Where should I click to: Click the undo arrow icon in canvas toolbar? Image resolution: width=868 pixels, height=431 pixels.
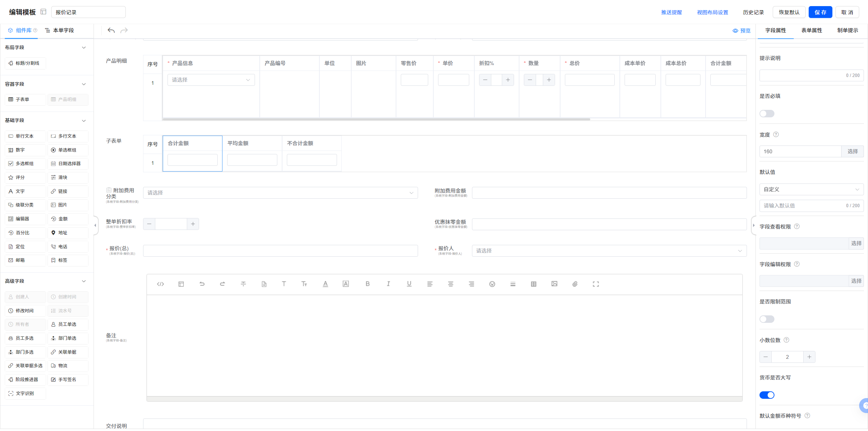(111, 31)
